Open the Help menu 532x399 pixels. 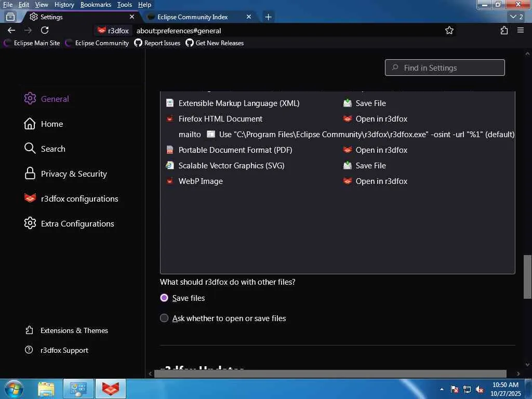[144, 4]
